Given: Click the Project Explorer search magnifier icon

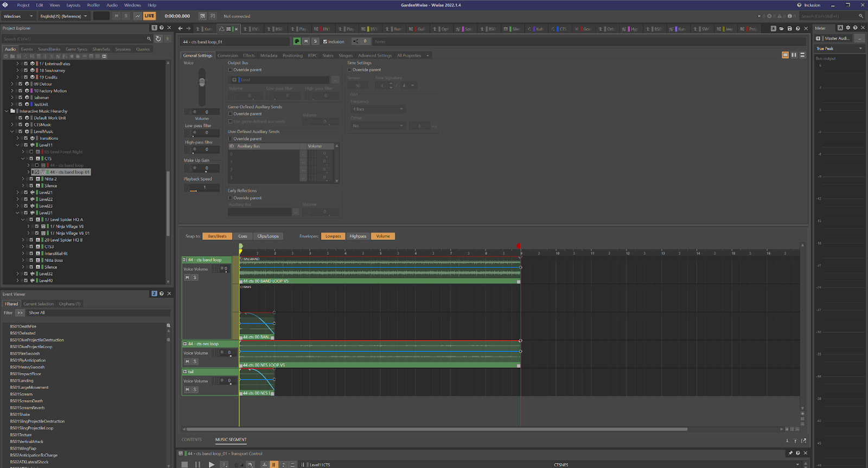Looking at the screenshot, I should [x=149, y=39].
